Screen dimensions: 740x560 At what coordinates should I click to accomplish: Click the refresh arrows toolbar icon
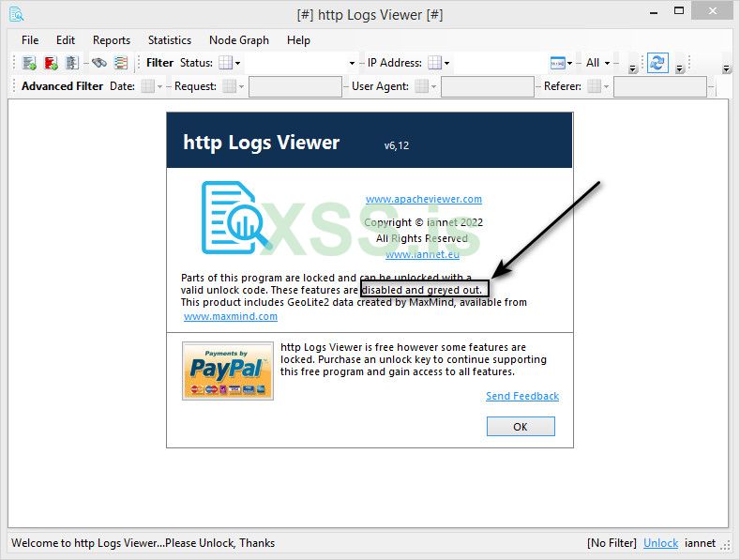tap(657, 62)
